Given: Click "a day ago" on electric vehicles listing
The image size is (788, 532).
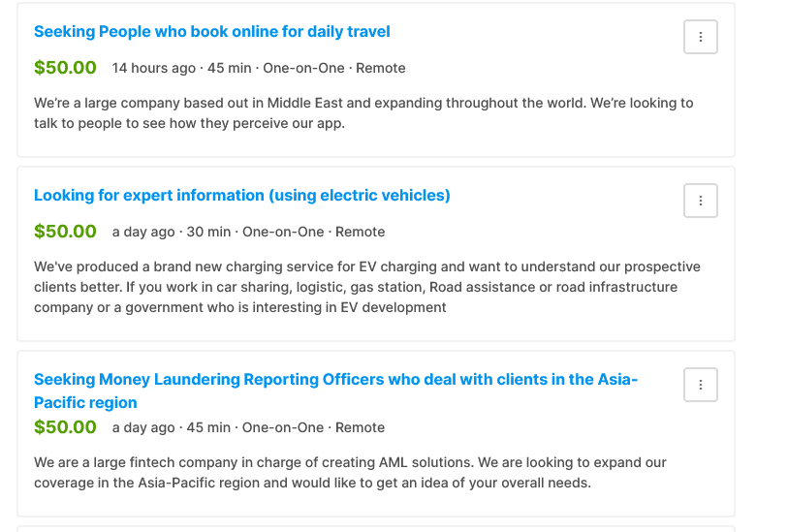Looking at the screenshot, I should pyautogui.click(x=143, y=233).
